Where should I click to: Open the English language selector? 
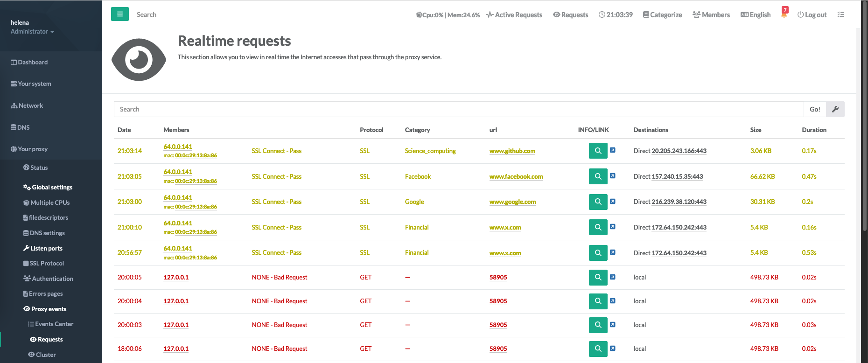[x=756, y=15]
